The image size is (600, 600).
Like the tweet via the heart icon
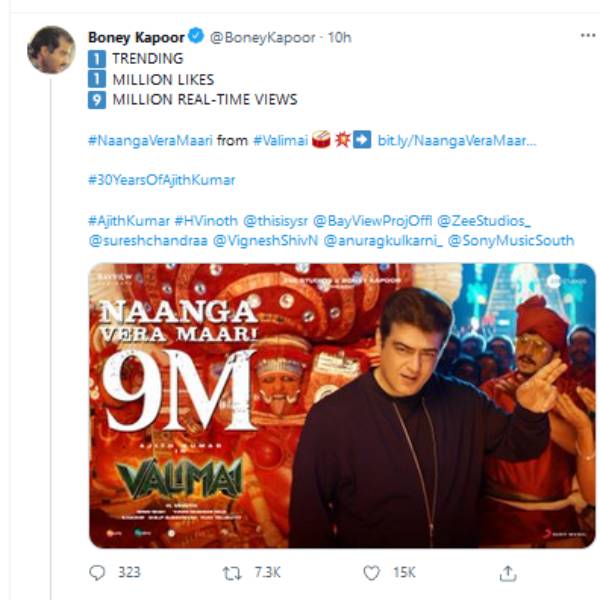tap(371, 573)
